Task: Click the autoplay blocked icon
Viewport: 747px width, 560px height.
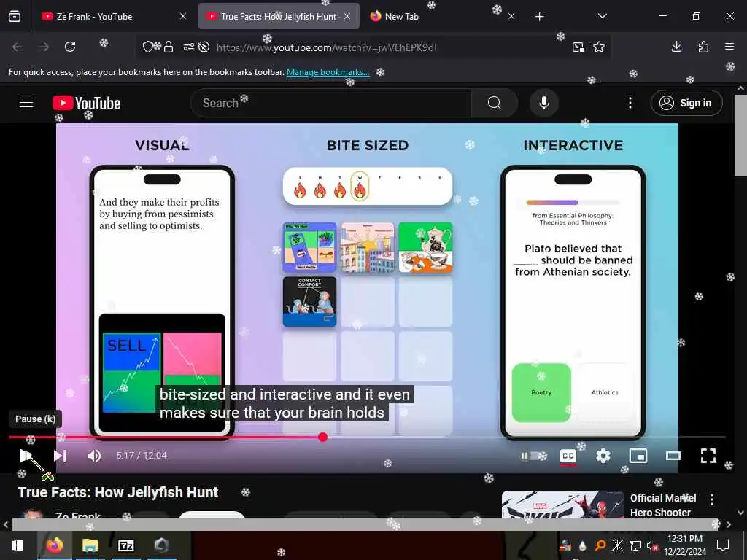Action: (204, 47)
